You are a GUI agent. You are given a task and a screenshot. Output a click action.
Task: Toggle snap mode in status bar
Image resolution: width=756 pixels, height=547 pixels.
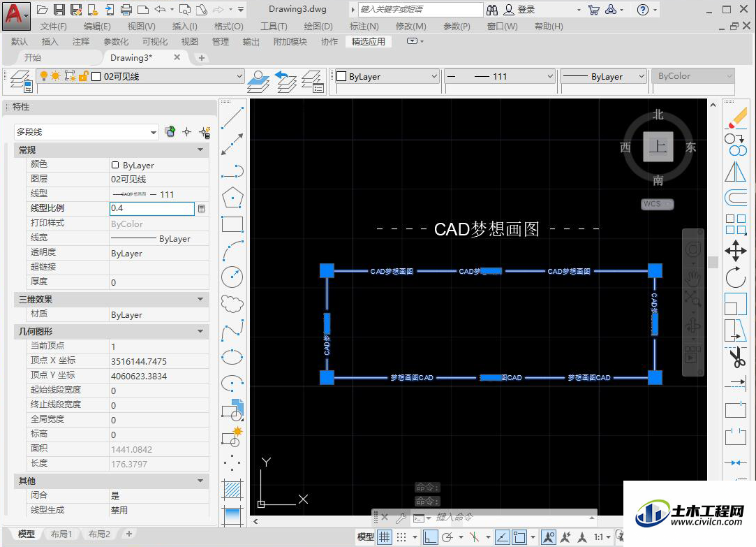click(x=401, y=537)
